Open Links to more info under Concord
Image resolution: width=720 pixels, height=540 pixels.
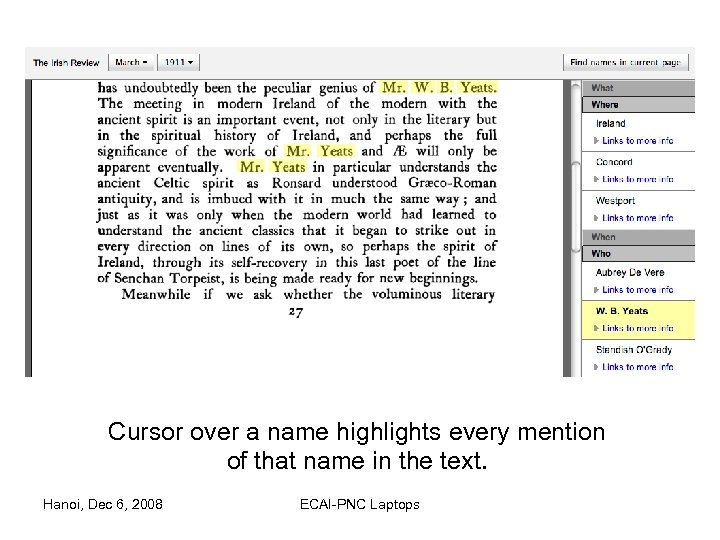[637, 179]
